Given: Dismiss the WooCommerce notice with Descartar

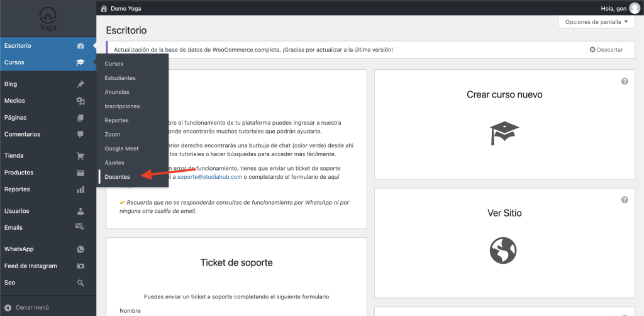Looking at the screenshot, I should pyautogui.click(x=606, y=49).
